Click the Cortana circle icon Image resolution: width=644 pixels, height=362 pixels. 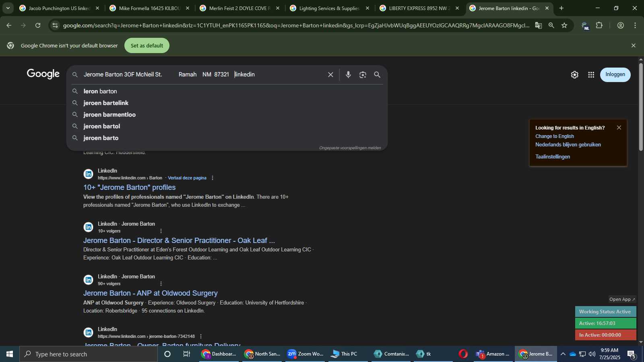167,354
